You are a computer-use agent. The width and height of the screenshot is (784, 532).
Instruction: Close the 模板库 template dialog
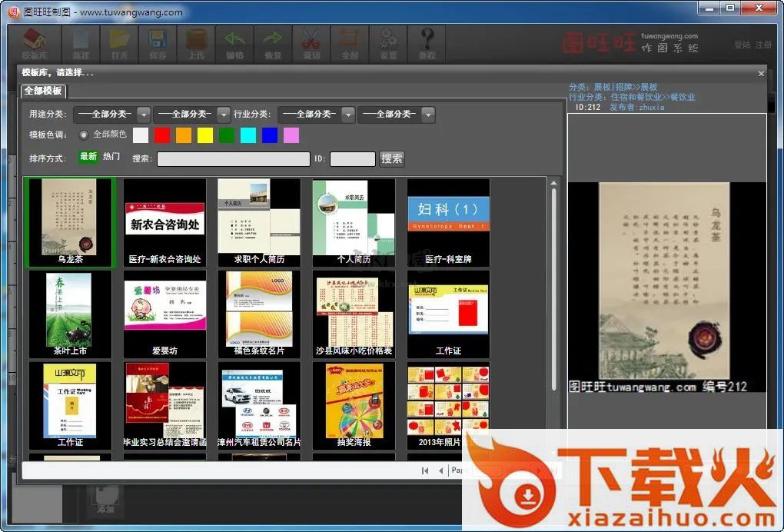[x=761, y=74]
